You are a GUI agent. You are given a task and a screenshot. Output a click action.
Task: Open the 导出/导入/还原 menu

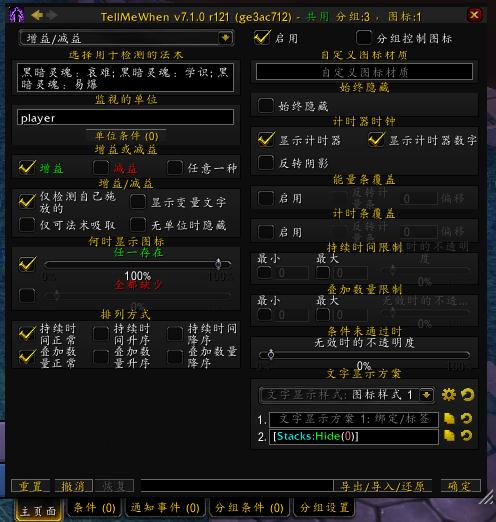pyautogui.click(x=383, y=486)
